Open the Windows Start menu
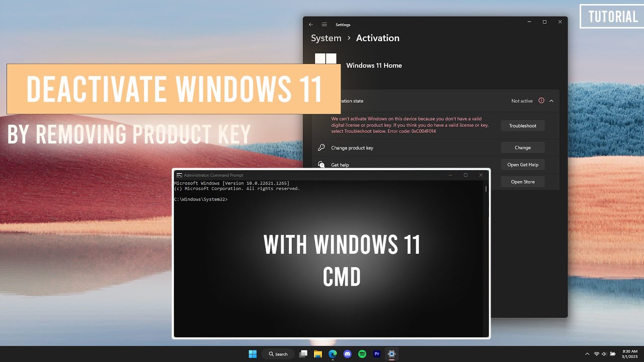644x362 pixels. 253,354
